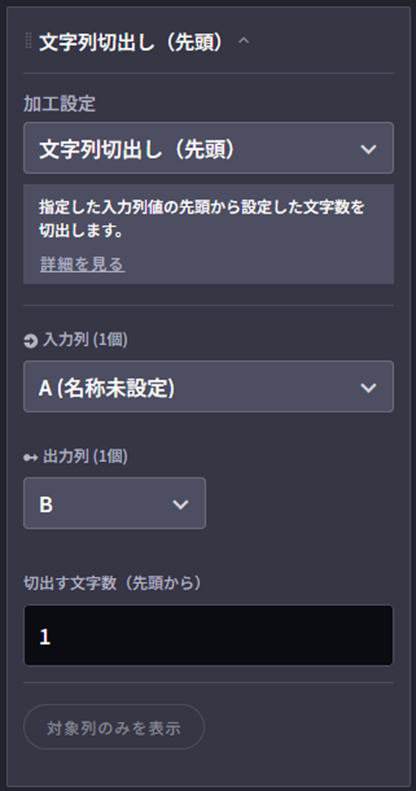Viewport: 416px width, 791px height.
Task: Open the 加工設定 dropdown showing 文字列切出し（先頭）
Action: (x=208, y=148)
